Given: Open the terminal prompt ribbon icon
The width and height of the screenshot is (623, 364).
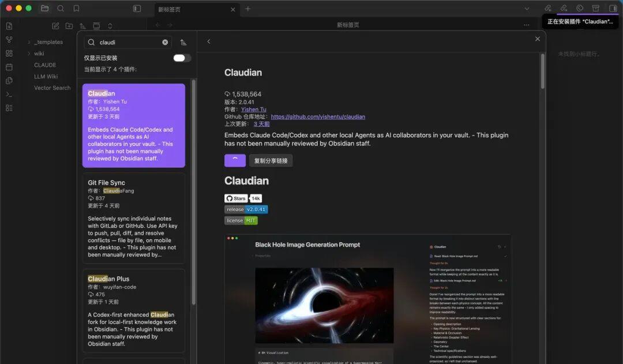Looking at the screenshot, I should (x=9, y=94).
